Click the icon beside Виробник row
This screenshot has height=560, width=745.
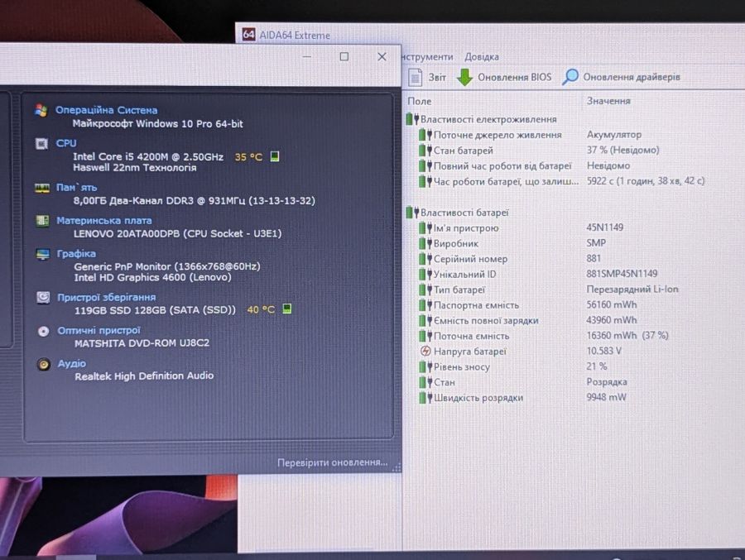[x=425, y=243]
